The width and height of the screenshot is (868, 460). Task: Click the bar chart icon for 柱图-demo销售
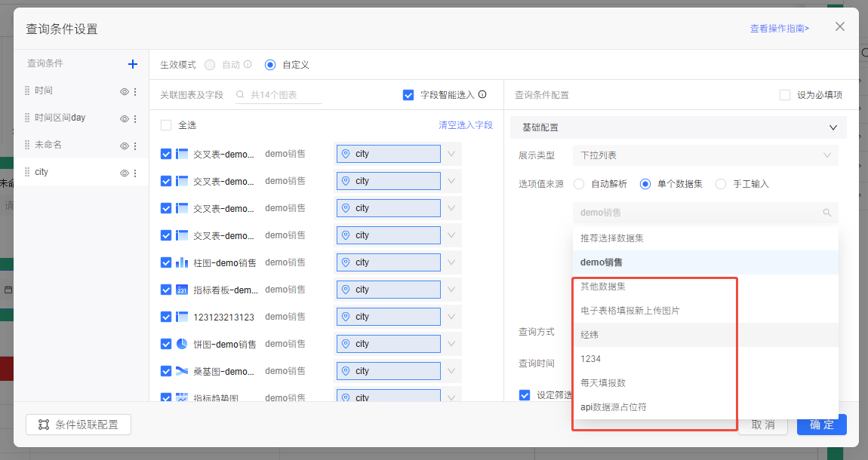181,262
